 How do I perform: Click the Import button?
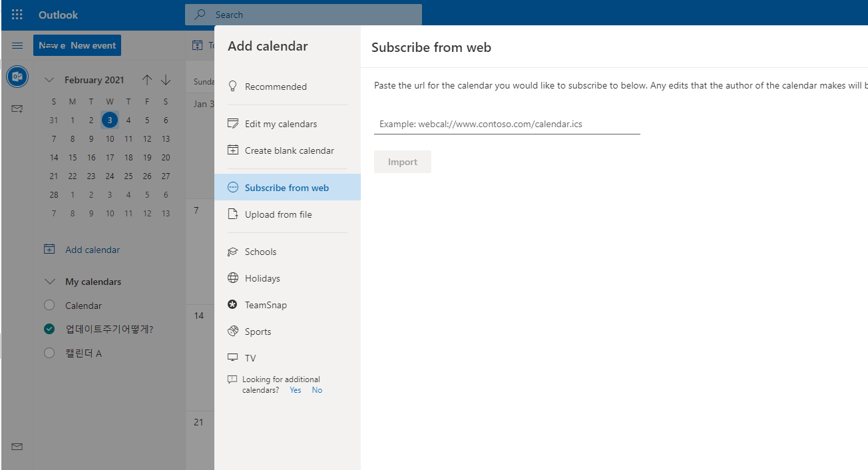(x=402, y=161)
